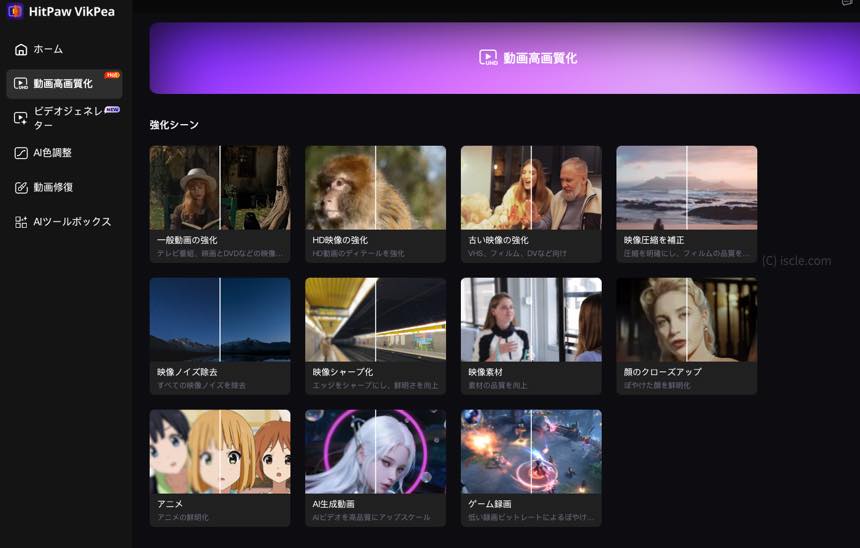Select the 一般動画の強化 thumbnail with reading woman

pos(220,188)
